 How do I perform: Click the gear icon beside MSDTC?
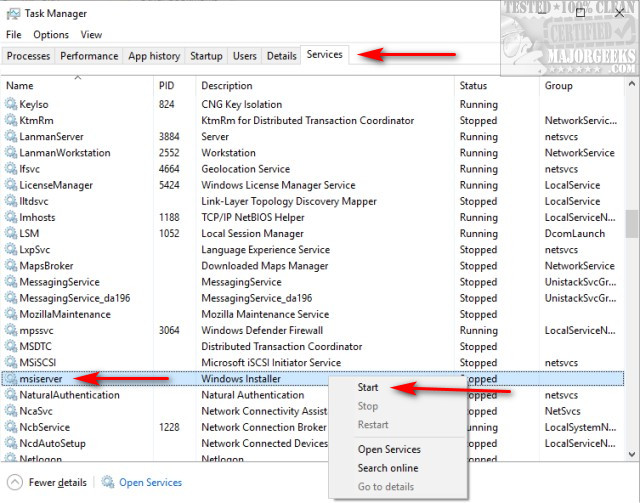(x=11, y=346)
